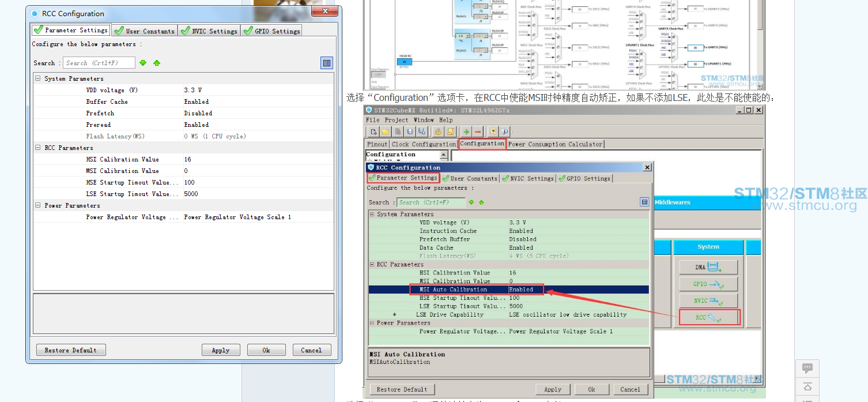
Task: Select the Clock Configuration tab in embedded STM32CubeMX
Action: point(424,144)
